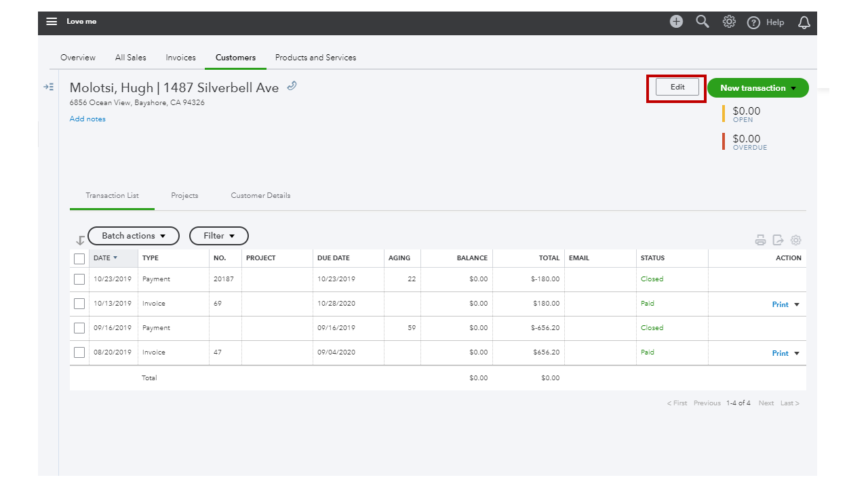Open the hamburger navigation menu
This screenshot has width=868, height=488.
click(x=52, y=22)
